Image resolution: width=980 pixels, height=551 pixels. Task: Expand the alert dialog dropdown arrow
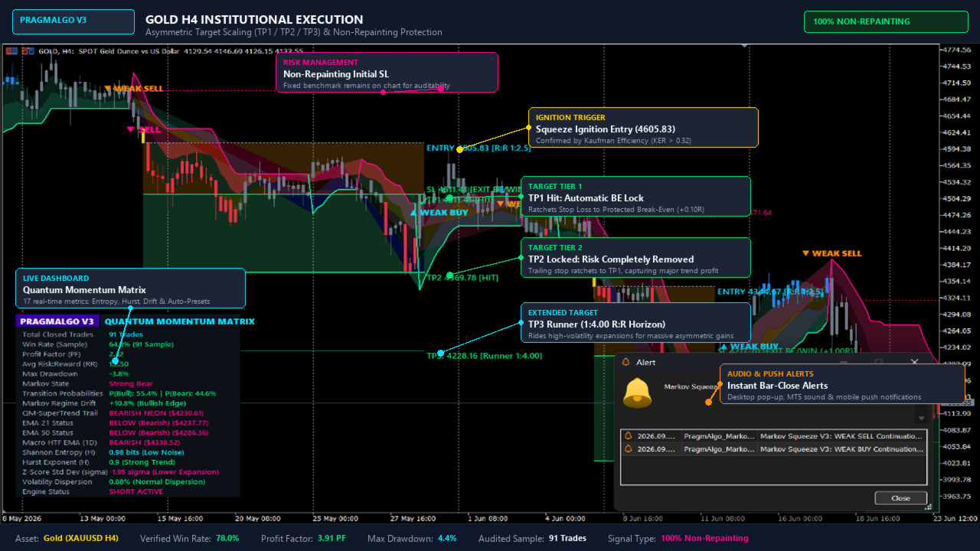[x=921, y=419]
